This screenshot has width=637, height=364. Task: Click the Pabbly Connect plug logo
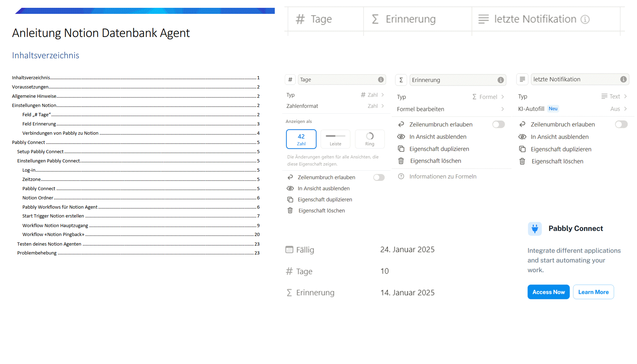(x=535, y=229)
